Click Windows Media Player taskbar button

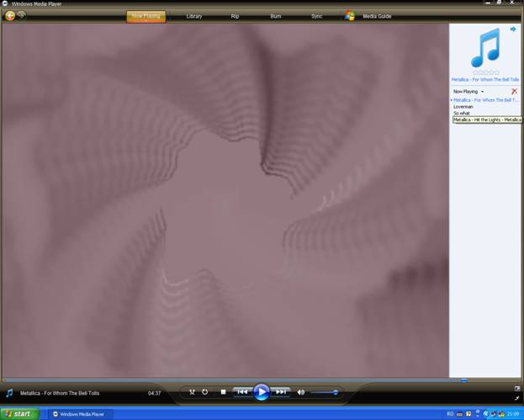click(80, 414)
